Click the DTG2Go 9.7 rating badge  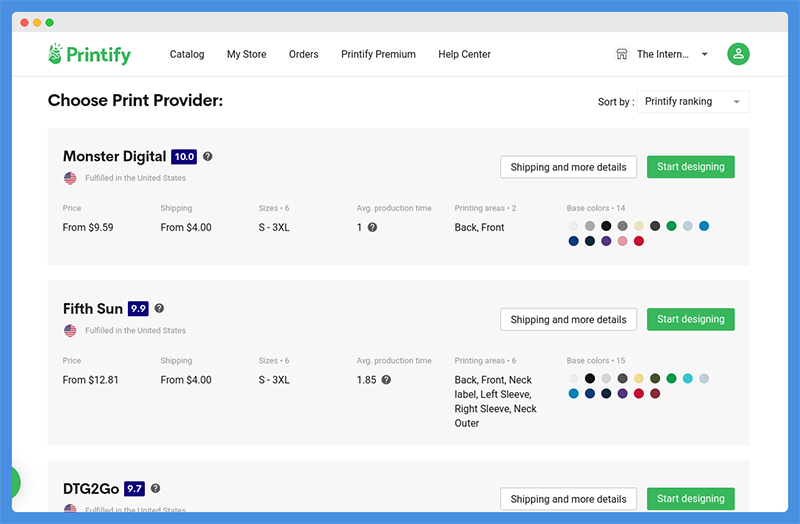(134, 488)
